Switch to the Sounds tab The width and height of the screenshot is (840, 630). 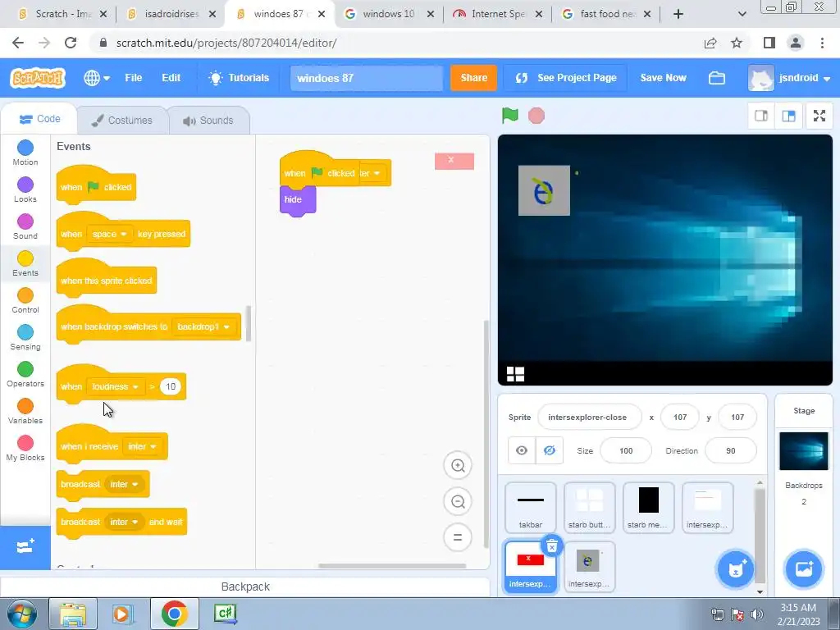click(x=209, y=120)
